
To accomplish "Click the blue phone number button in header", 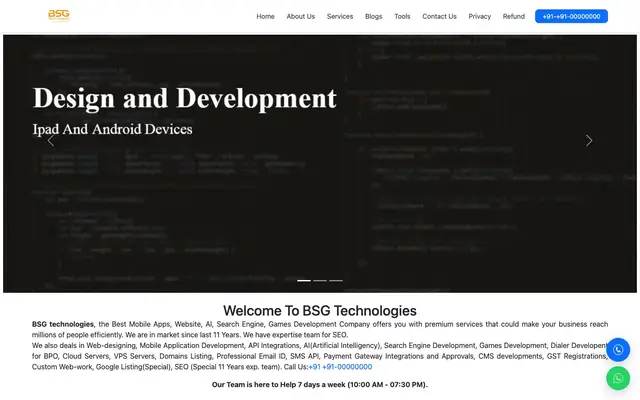I will [x=571, y=16].
